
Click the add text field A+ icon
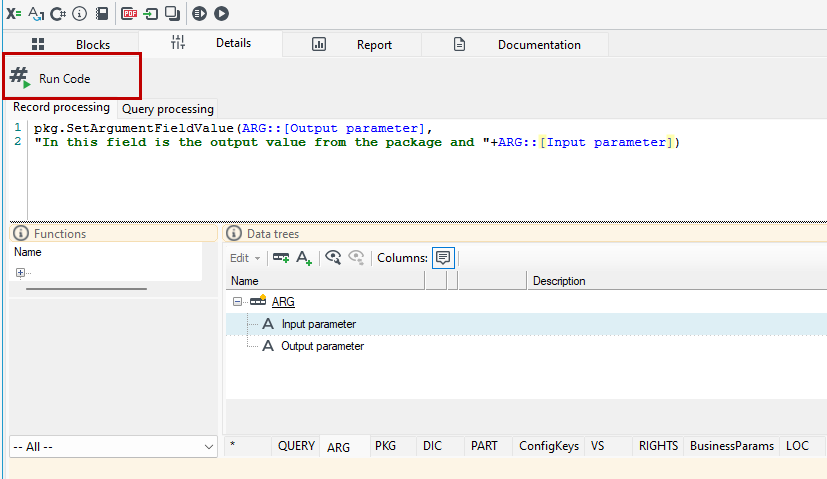[304, 258]
